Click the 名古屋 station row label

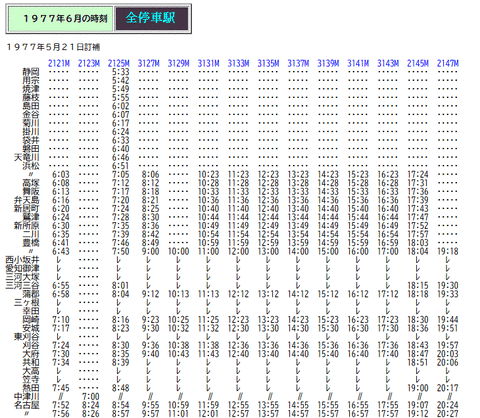coord(27,405)
